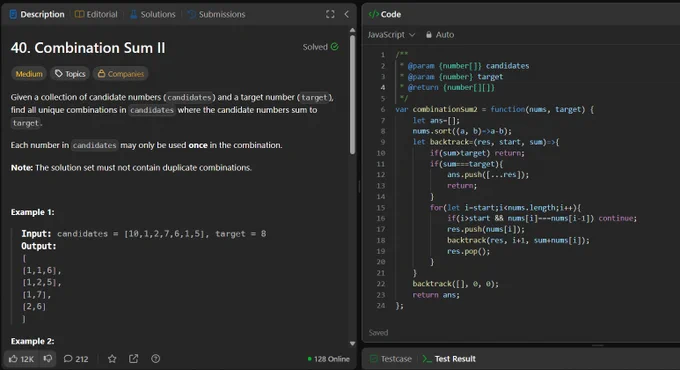Click code line 12 'ans.push([...res]);'
The height and width of the screenshot is (370, 680).
pyautogui.click(x=488, y=175)
